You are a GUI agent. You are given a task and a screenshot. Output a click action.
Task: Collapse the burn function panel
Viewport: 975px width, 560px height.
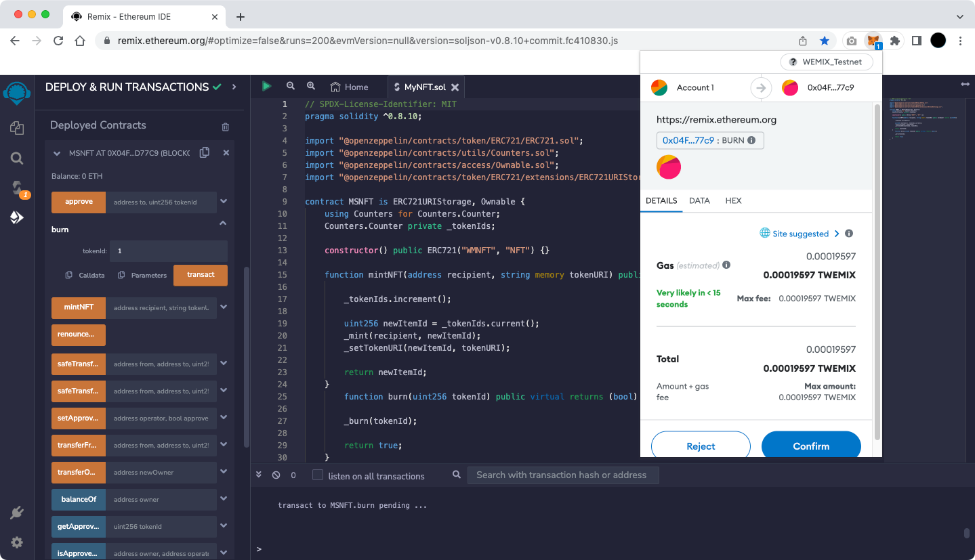(223, 223)
